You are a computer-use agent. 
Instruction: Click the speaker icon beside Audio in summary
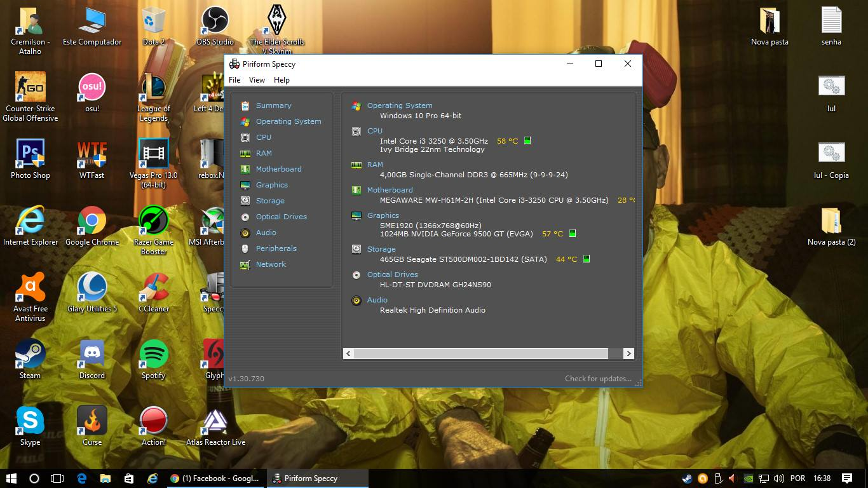tap(356, 301)
